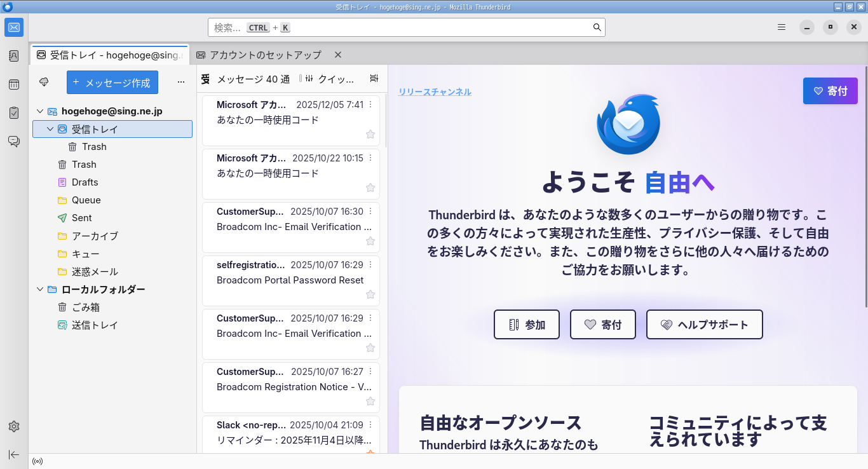
Task: Open Thunderbird settings via the gear icon
Action: pos(13,426)
